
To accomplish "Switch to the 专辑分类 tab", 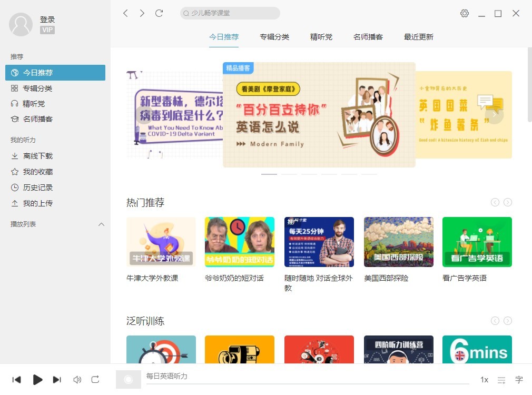I will pos(274,37).
